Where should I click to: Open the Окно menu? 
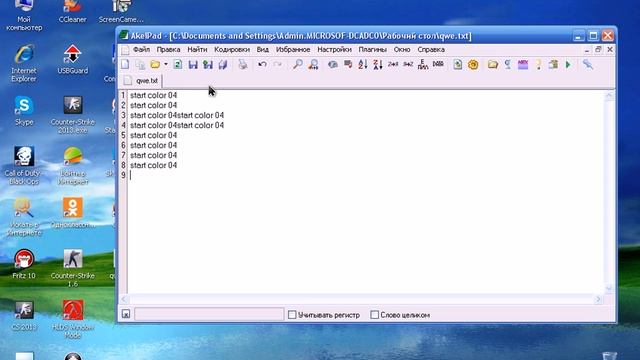tap(402, 49)
